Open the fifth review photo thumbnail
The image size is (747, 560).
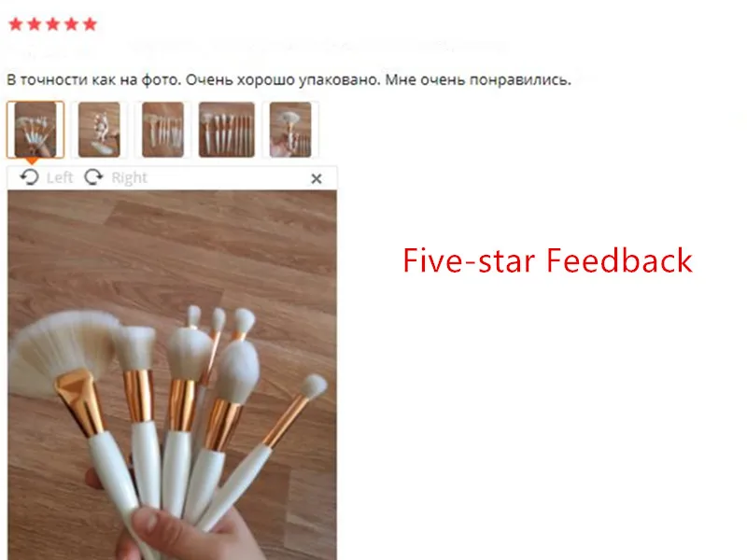(290, 130)
